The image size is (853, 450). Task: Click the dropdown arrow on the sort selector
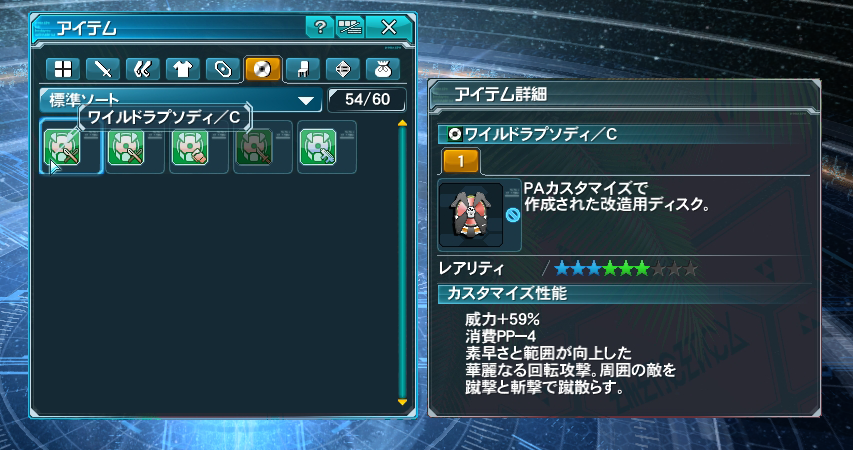tap(306, 101)
